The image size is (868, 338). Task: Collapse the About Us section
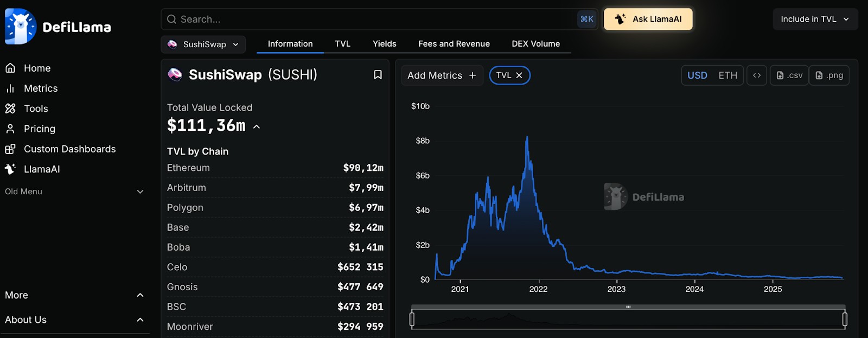[x=74, y=320]
